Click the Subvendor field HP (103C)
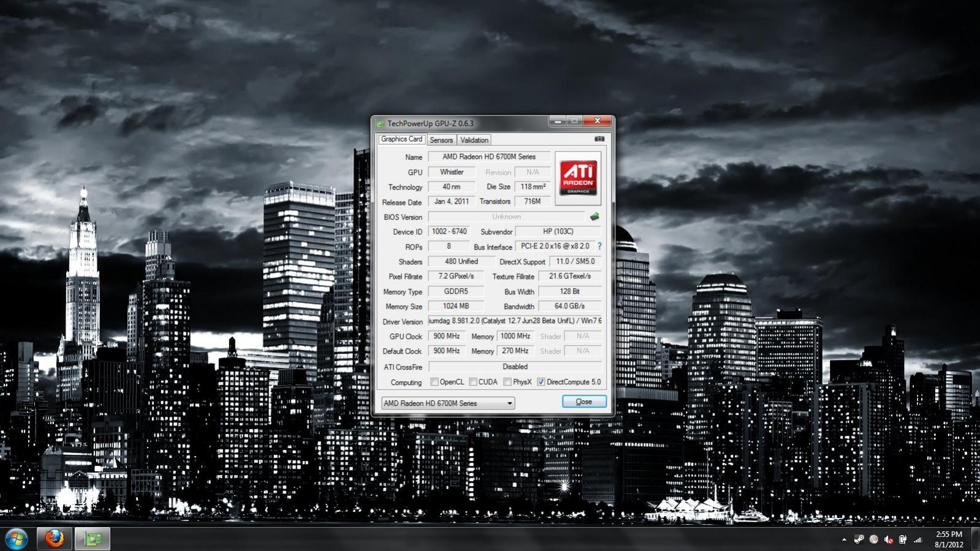The width and height of the screenshot is (980, 551). pos(558,232)
